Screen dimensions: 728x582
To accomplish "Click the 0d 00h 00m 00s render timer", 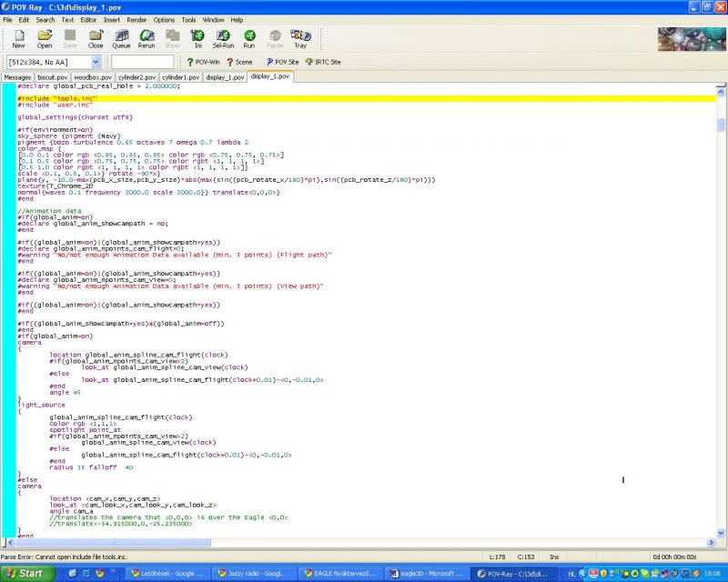I will 674,557.
